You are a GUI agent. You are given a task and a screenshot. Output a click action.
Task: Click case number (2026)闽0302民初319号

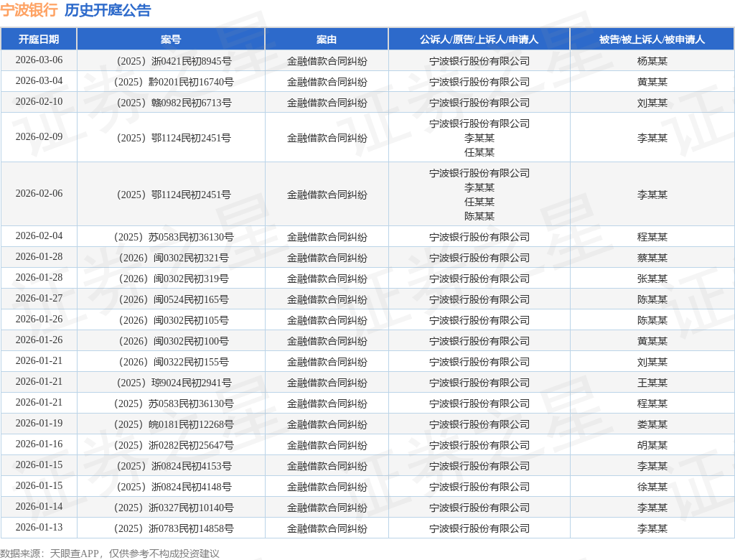(174, 279)
